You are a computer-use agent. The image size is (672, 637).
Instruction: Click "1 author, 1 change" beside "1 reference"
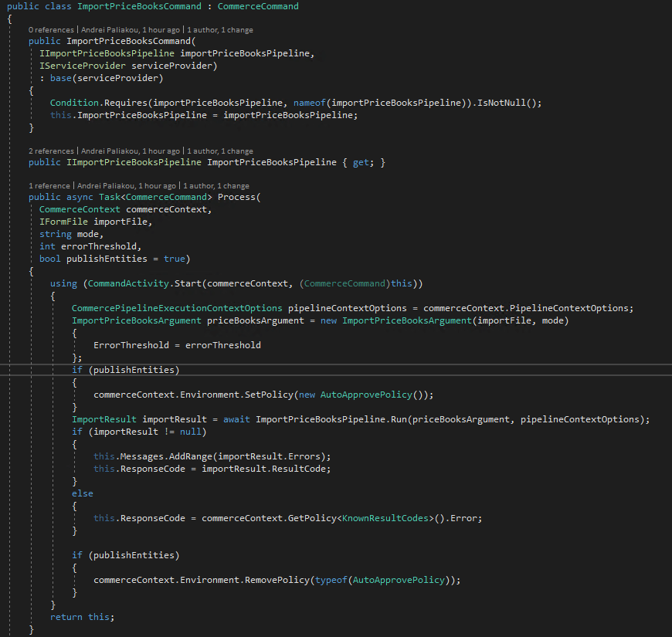pyautogui.click(x=216, y=185)
